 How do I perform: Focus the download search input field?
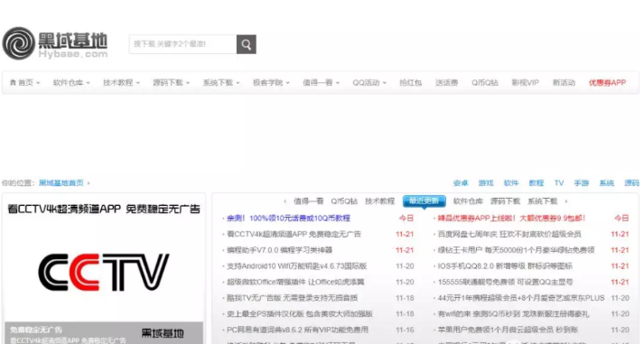(x=182, y=44)
